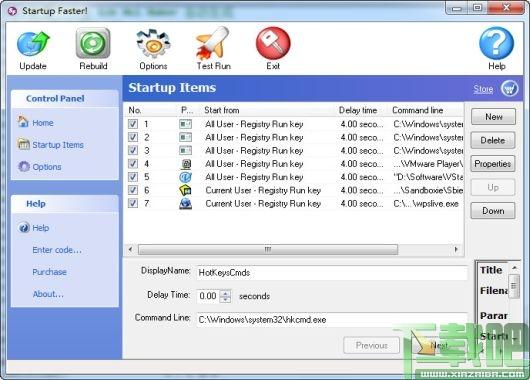Click the red Exit key icon
Image resolution: width=530 pixels, height=380 pixels.
(x=273, y=43)
